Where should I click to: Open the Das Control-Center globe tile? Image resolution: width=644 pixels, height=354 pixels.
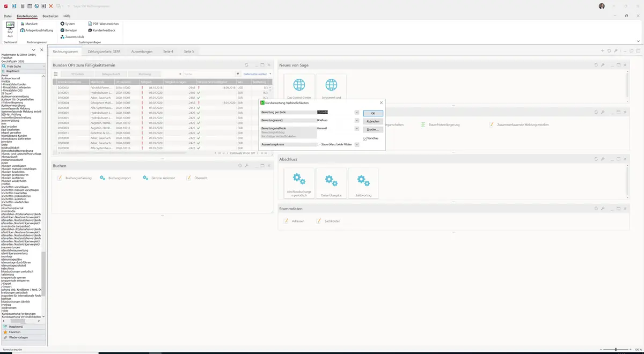point(299,87)
